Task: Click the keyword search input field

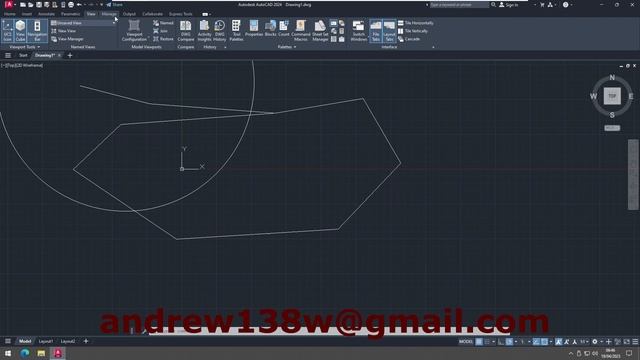Action: tap(459, 5)
